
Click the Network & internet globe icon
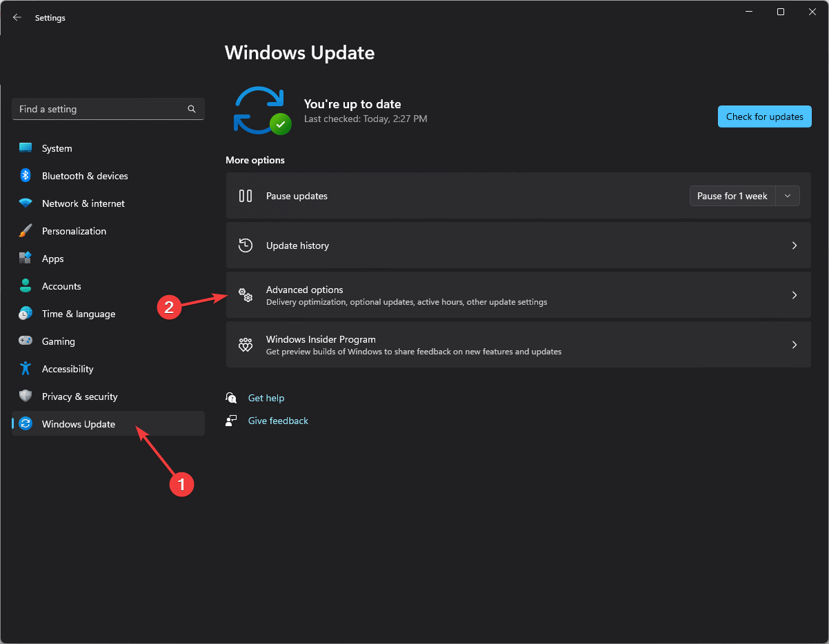pos(25,203)
